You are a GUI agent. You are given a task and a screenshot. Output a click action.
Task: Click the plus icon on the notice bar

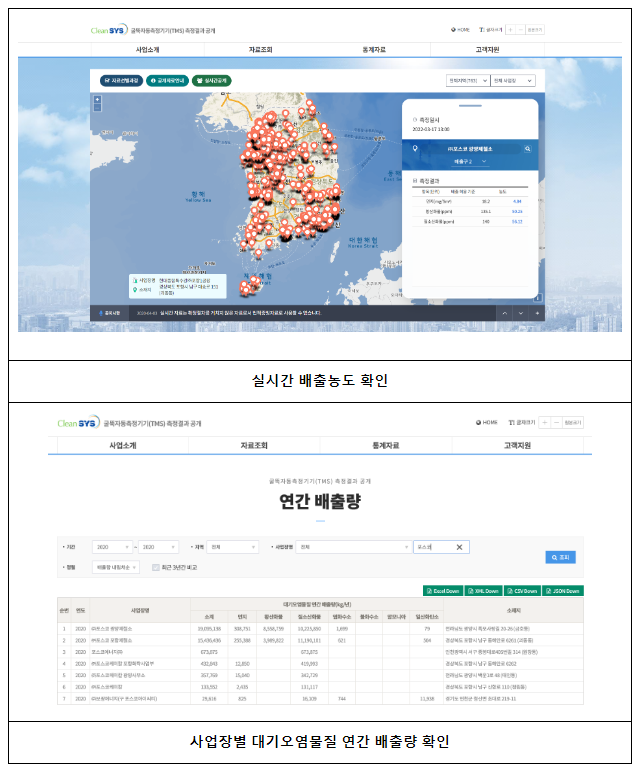click(x=537, y=313)
